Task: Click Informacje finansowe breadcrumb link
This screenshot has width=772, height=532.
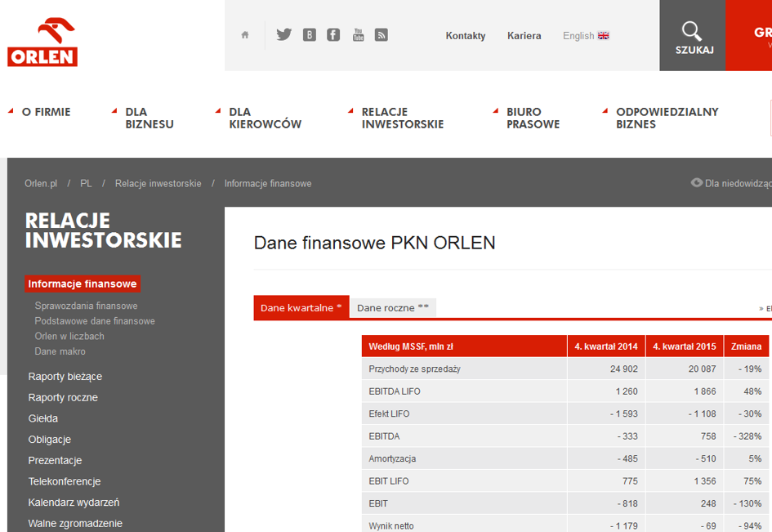Action: coord(268,183)
